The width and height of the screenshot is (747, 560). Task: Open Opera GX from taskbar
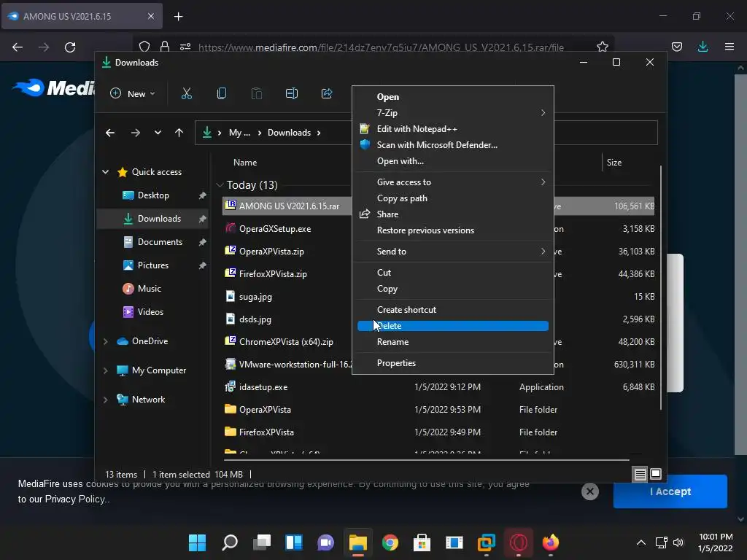coord(519,542)
